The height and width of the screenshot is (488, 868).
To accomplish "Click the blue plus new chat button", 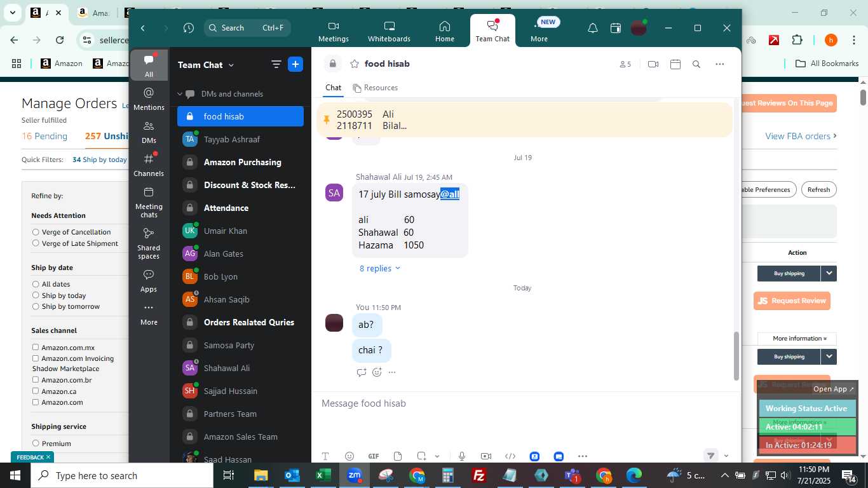I will coord(295,64).
